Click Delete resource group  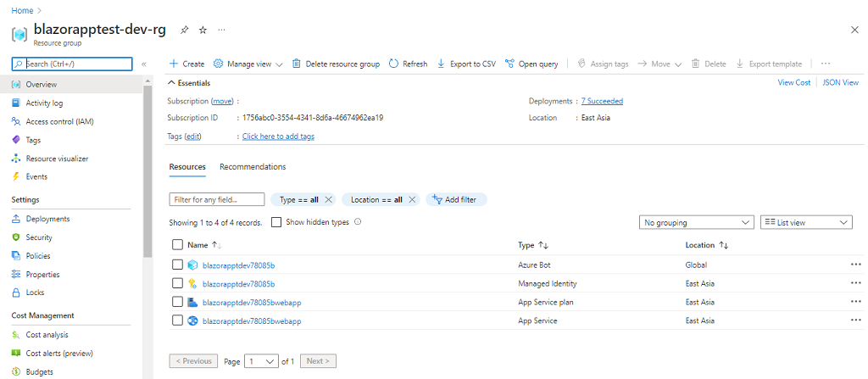pyautogui.click(x=336, y=64)
